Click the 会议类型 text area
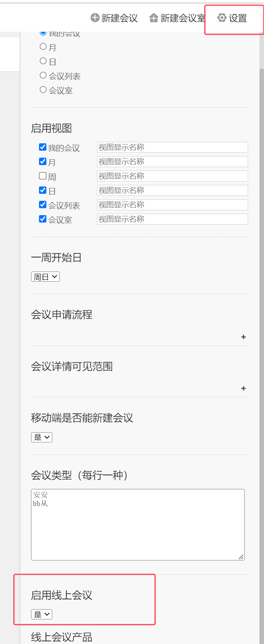Viewport: 264px width, 644px height. [138, 525]
